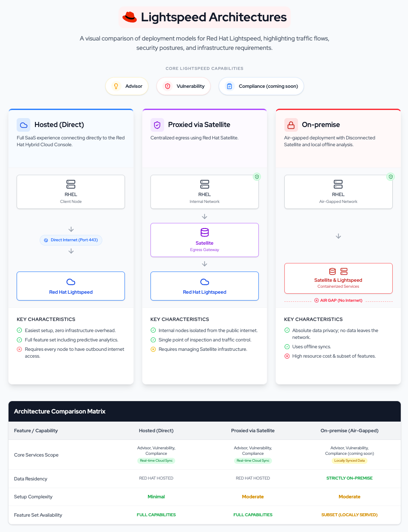Screen dimensions: 408x532
Task: Click 'Setup Complexity' row label
Action: (x=33, y=497)
